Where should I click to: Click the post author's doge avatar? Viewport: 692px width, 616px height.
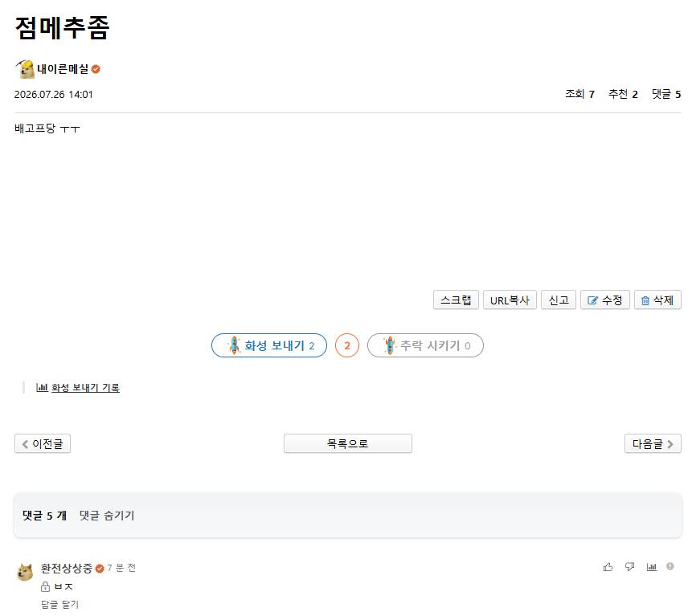[25, 69]
